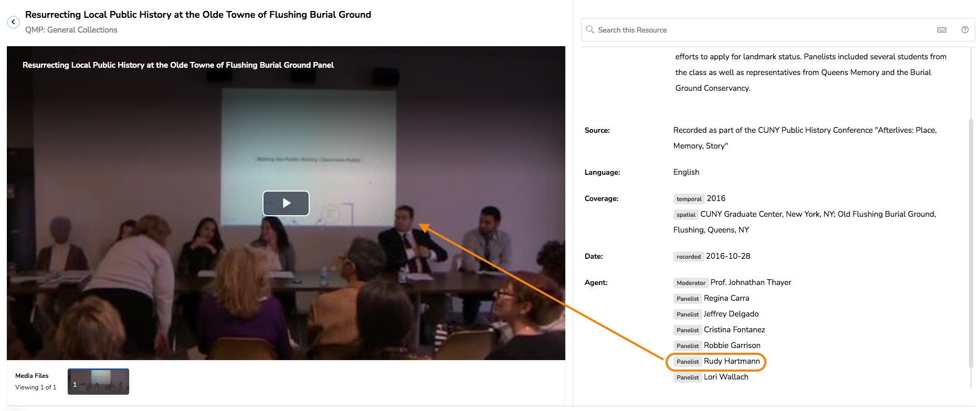980x411 pixels.
Task: Click the Media Files label
Action: tap(31, 376)
